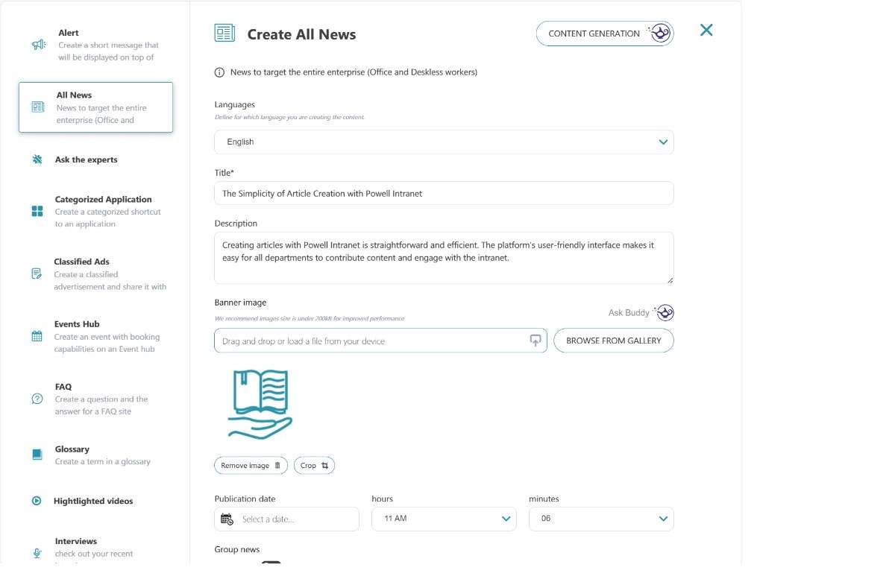Viewport: 895px width, 588px height.
Task: Click the FAQ question mark icon
Action: point(37,399)
